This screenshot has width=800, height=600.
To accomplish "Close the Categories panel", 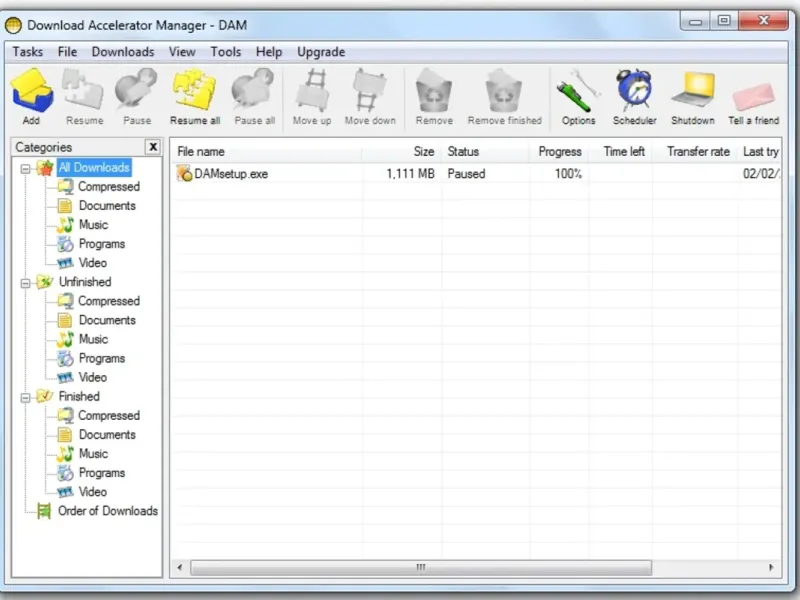I will 153,147.
